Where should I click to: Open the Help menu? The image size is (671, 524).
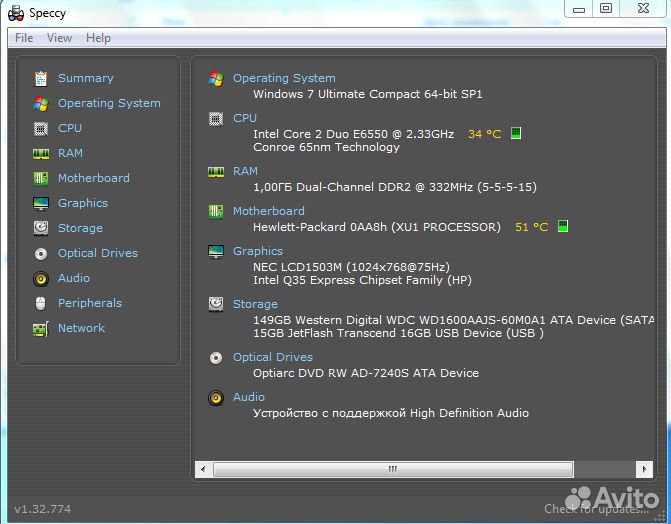click(x=98, y=38)
